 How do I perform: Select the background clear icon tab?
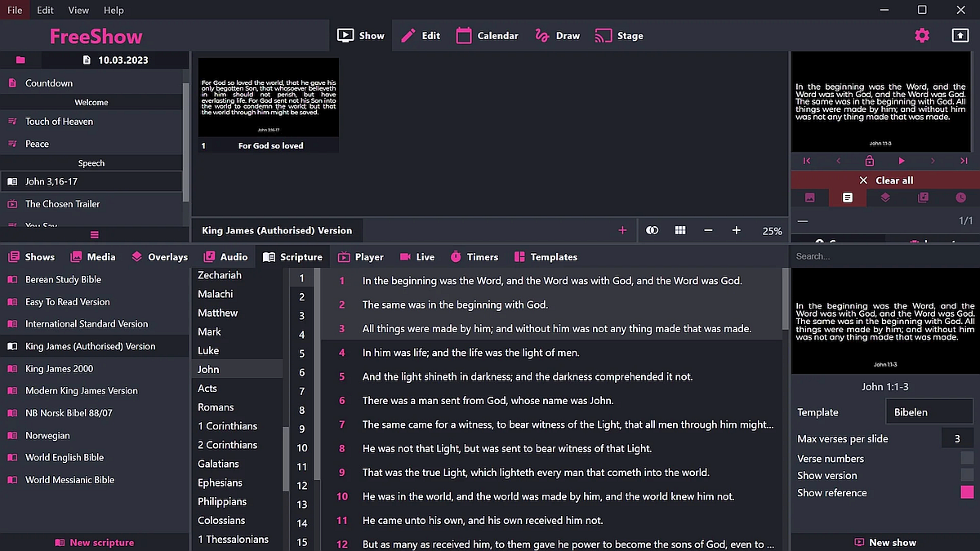[x=809, y=198]
